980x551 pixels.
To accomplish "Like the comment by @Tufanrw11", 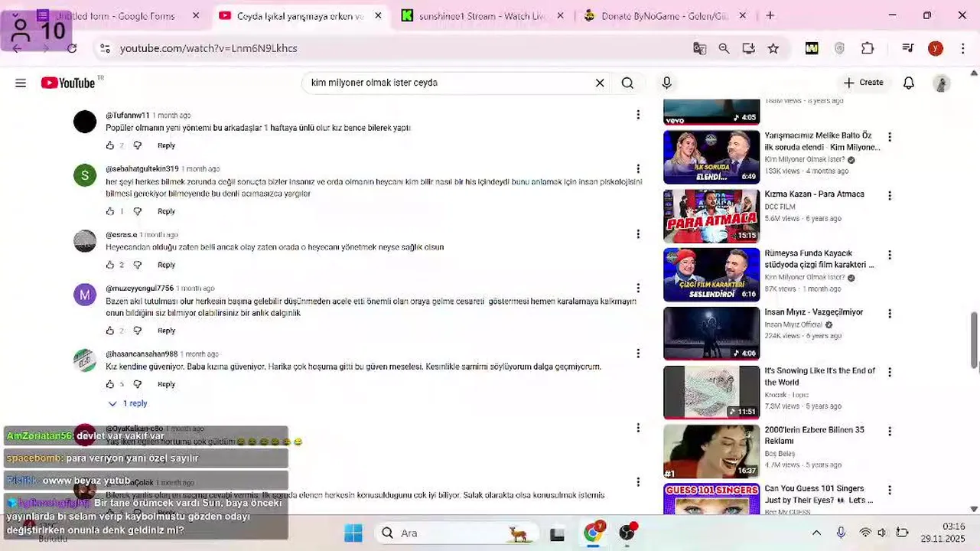I will coord(110,145).
